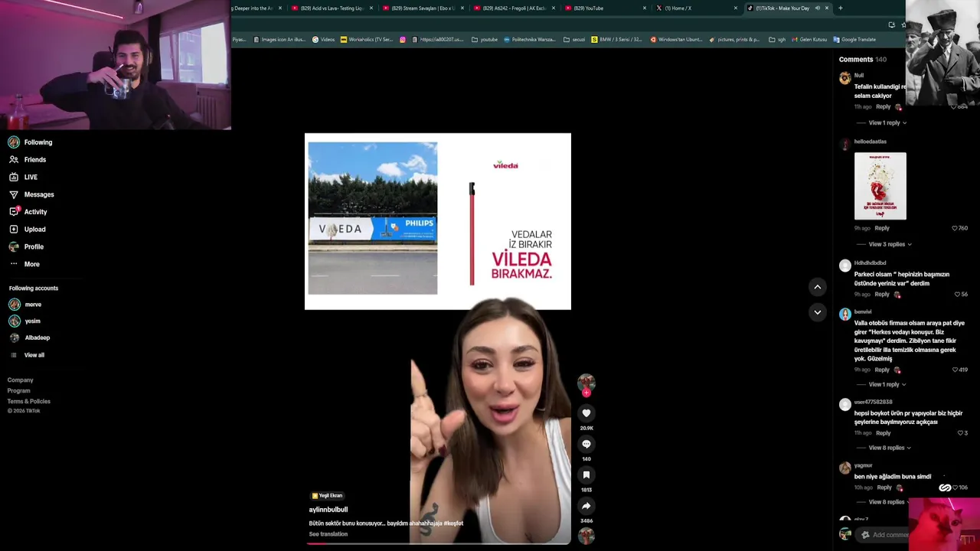Viewport: 980px width, 551px height.
Task: Open the Google Translate bookmark
Action: click(x=854, y=40)
